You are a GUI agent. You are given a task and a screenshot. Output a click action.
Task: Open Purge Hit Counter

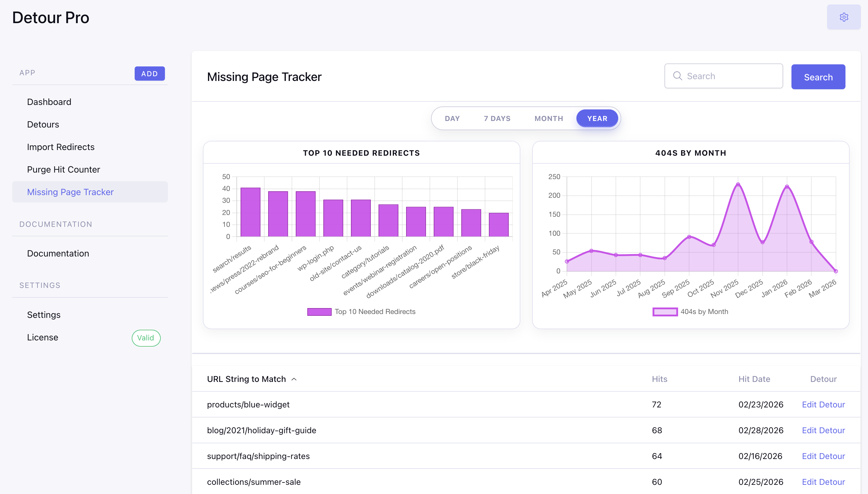point(63,169)
